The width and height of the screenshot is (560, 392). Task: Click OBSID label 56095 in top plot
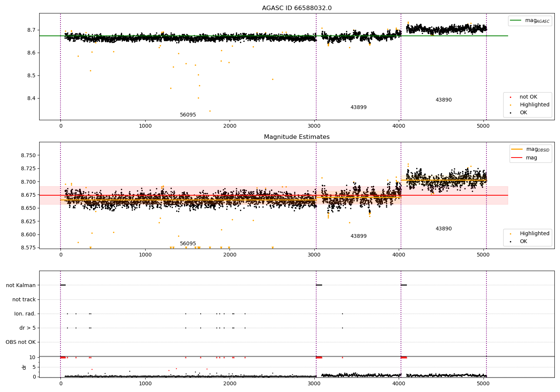tap(188, 115)
